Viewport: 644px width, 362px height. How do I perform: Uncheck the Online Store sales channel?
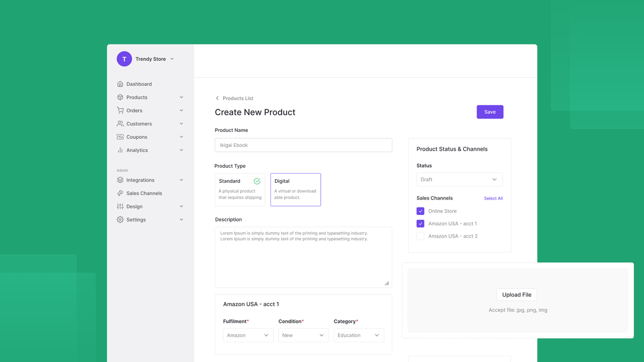click(x=420, y=211)
